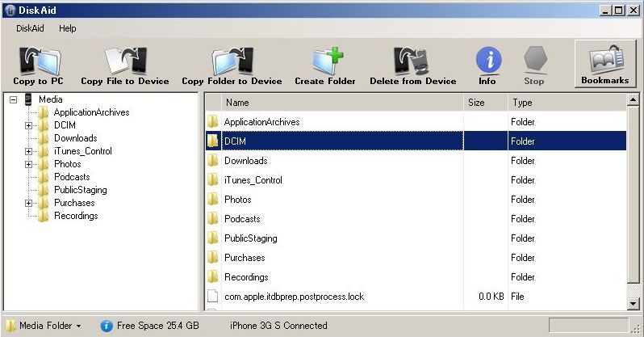The width and height of the screenshot is (644, 337).
Task: Select Photos in the left tree
Action: tap(67, 164)
